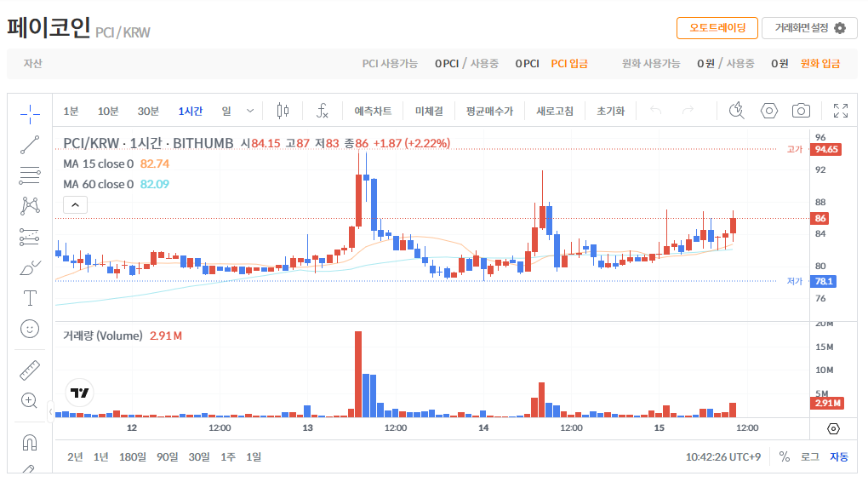The height and width of the screenshot is (482, 868).
Task: Take a chart snapshot with camera icon
Action: 801,111
